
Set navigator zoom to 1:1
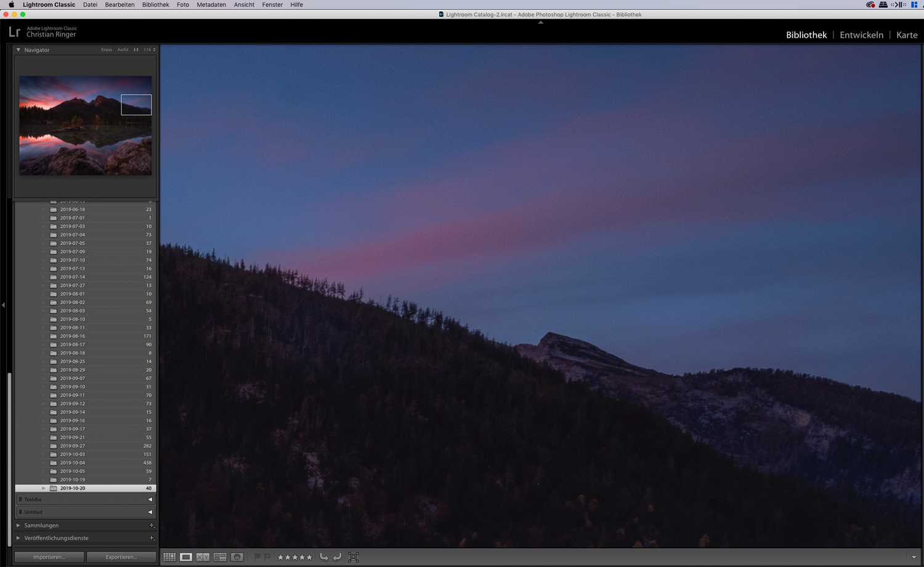[x=136, y=50]
